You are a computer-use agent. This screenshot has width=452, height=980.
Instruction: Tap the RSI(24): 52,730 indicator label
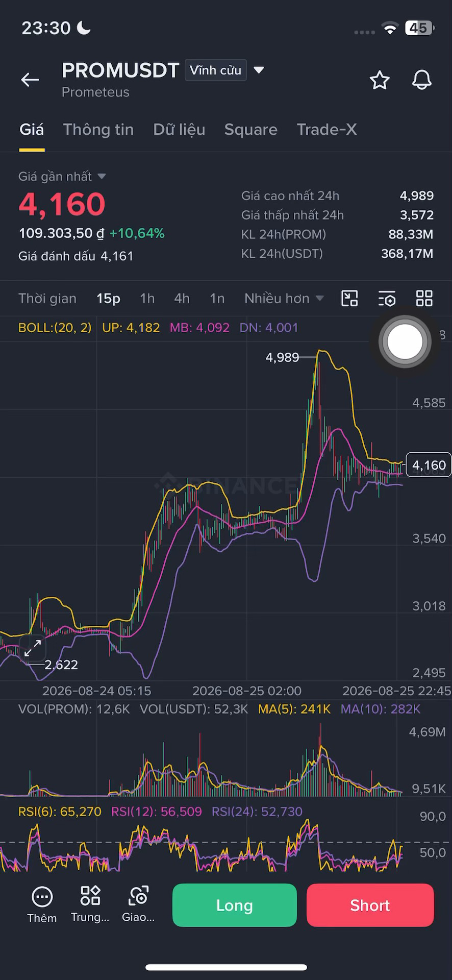pos(257,812)
